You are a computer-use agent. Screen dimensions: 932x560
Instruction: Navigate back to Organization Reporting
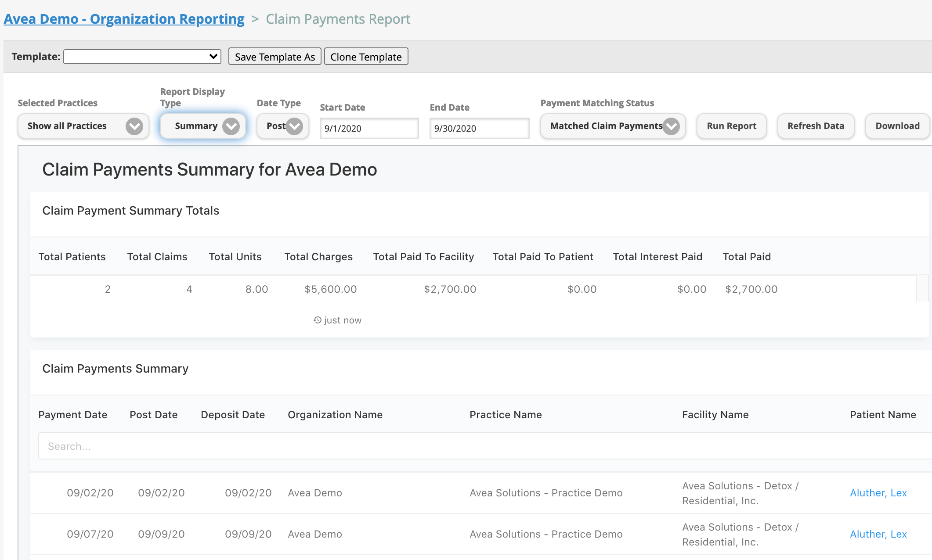click(x=124, y=19)
